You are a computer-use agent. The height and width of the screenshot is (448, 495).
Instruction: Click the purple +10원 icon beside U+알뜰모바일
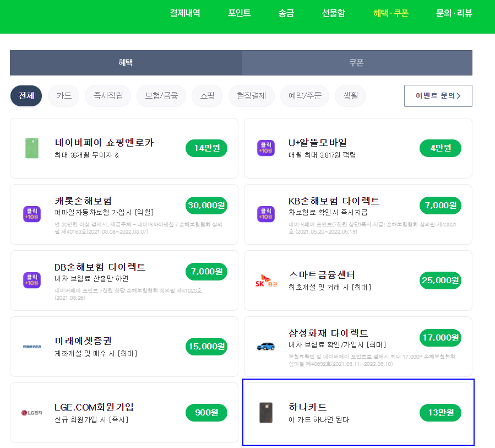tap(266, 148)
